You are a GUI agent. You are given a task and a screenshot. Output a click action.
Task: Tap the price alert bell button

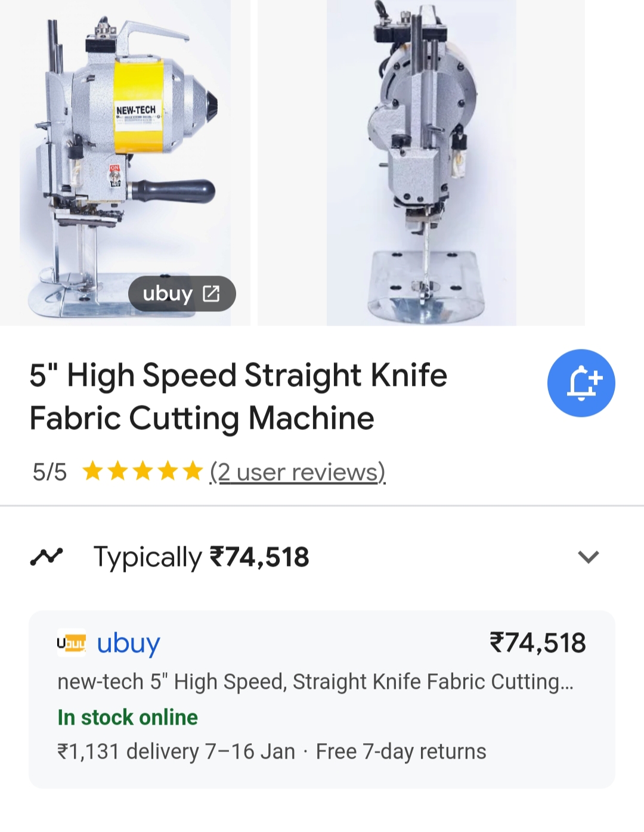[x=581, y=383]
